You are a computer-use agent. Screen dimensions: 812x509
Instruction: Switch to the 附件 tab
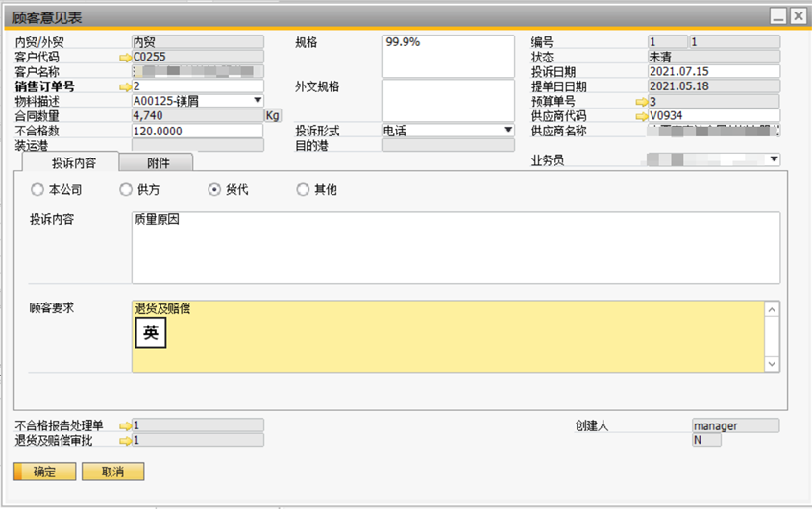157,162
